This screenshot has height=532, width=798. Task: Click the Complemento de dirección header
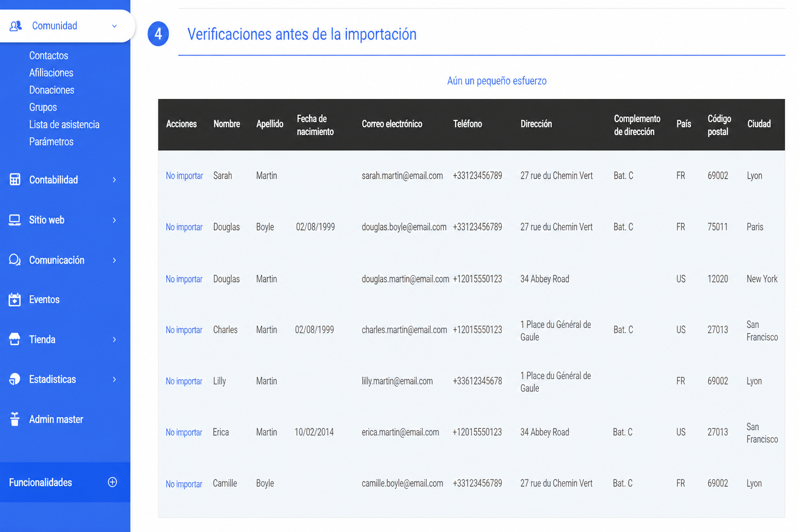(x=637, y=125)
